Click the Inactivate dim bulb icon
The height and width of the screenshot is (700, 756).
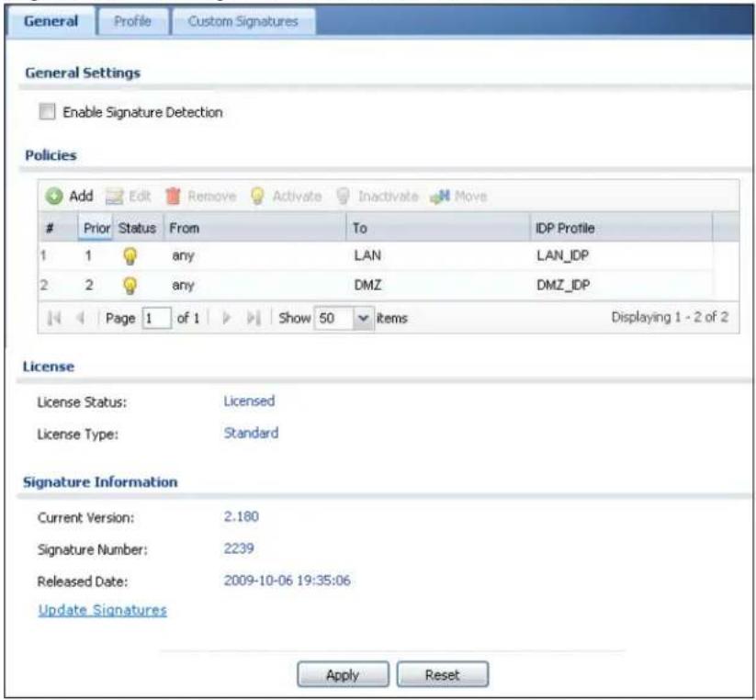coord(343,197)
